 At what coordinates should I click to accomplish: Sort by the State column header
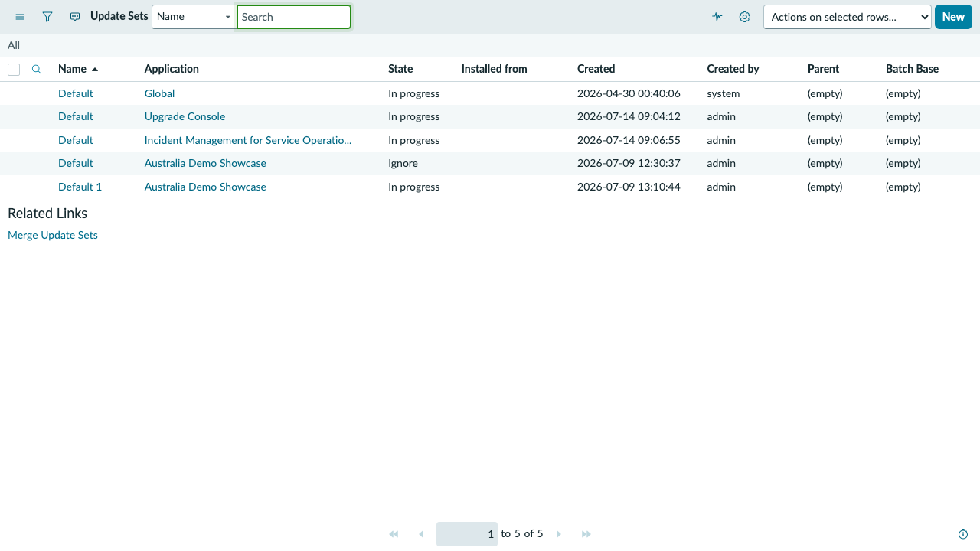[400, 69]
